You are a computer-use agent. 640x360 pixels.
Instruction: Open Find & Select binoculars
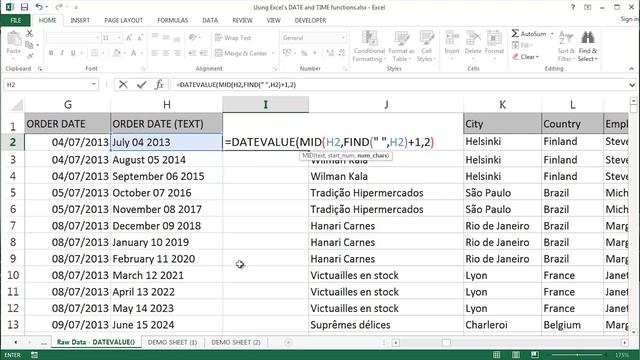coord(588,46)
